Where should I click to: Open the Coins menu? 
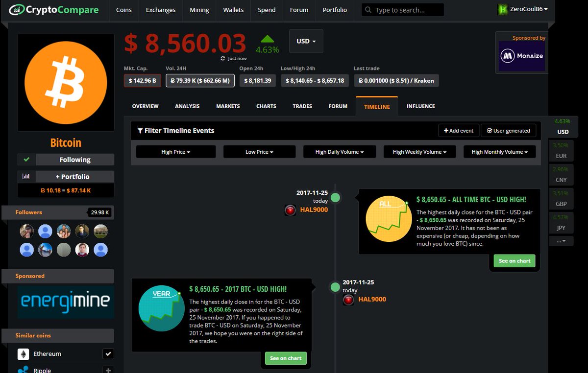[x=124, y=10]
